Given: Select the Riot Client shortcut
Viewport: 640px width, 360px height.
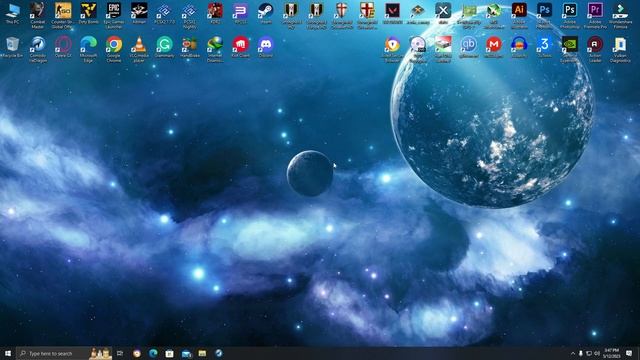Looking at the screenshot, I should [240, 47].
